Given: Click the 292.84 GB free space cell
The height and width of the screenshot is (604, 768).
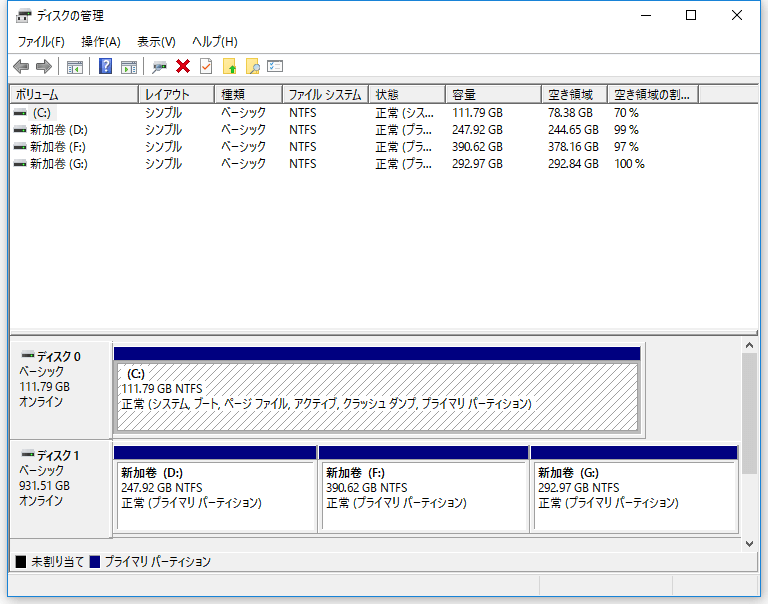Looking at the screenshot, I should point(573,164).
